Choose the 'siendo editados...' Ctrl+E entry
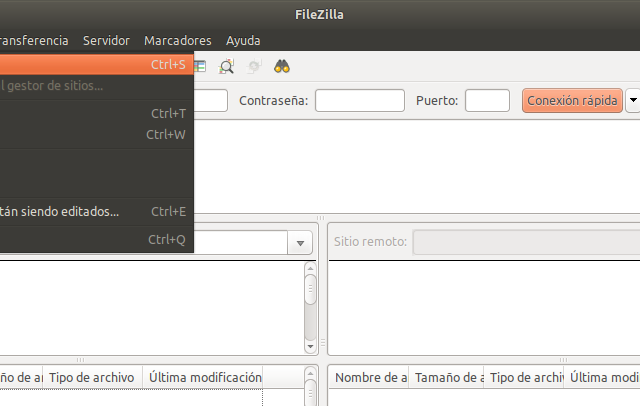This screenshot has width=640, height=406. click(x=96, y=211)
